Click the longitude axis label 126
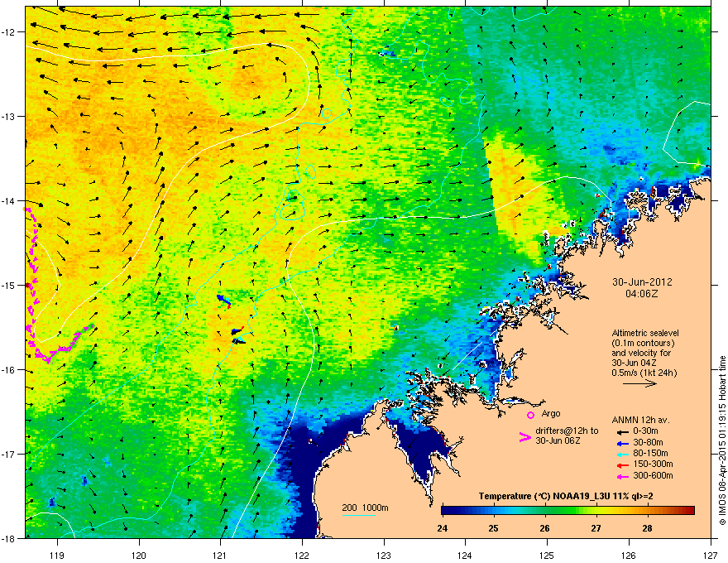 point(629,555)
